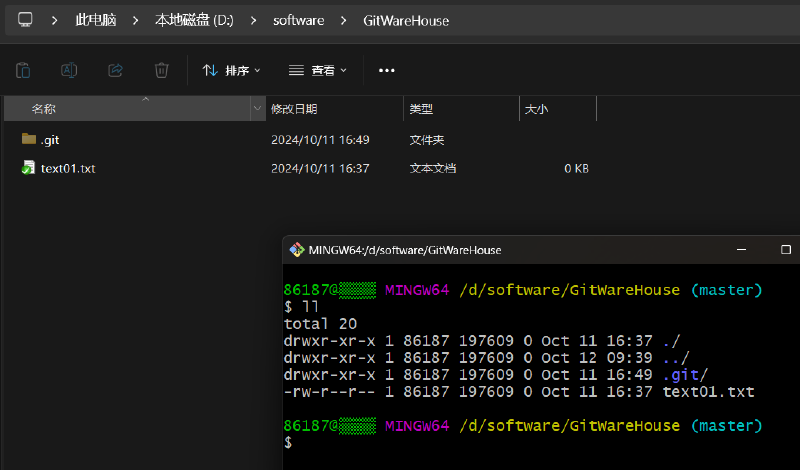Select the .git folder name

50,140
